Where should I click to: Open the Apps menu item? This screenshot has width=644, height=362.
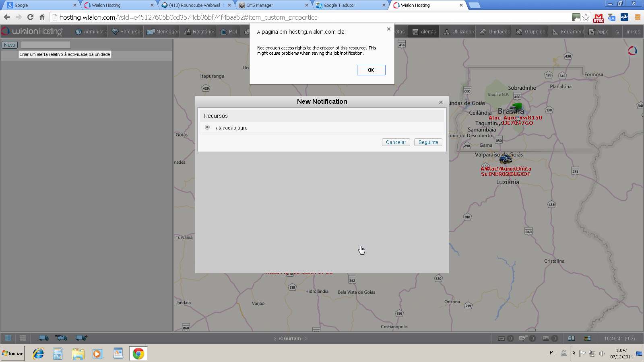tap(599, 32)
